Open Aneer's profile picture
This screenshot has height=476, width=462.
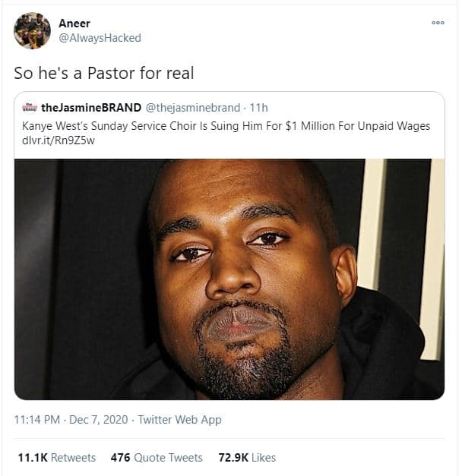pos(32,30)
